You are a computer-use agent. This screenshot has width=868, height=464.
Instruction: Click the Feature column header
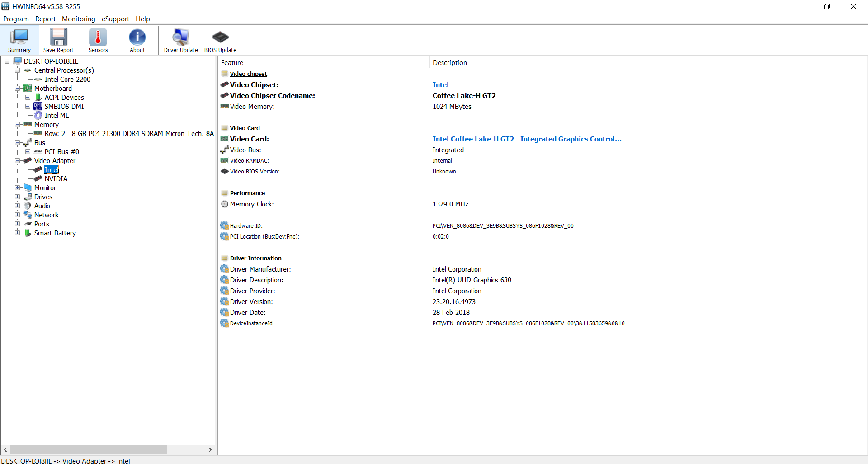(x=324, y=63)
